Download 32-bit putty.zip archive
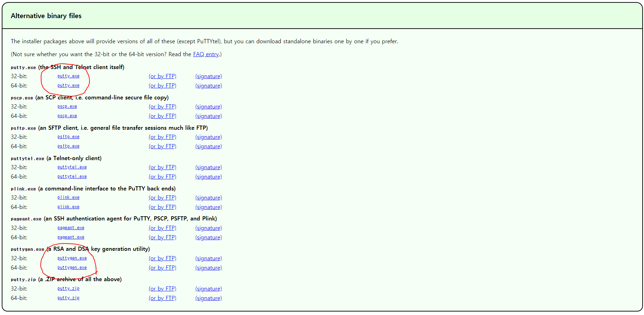Viewport: 644px width, 315px height. tap(68, 288)
